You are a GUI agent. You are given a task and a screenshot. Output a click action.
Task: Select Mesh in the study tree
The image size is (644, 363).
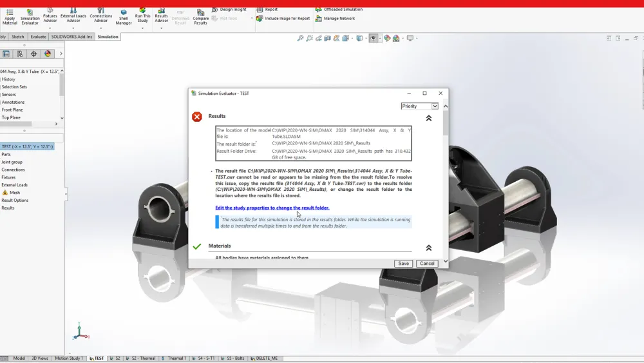coord(15,192)
